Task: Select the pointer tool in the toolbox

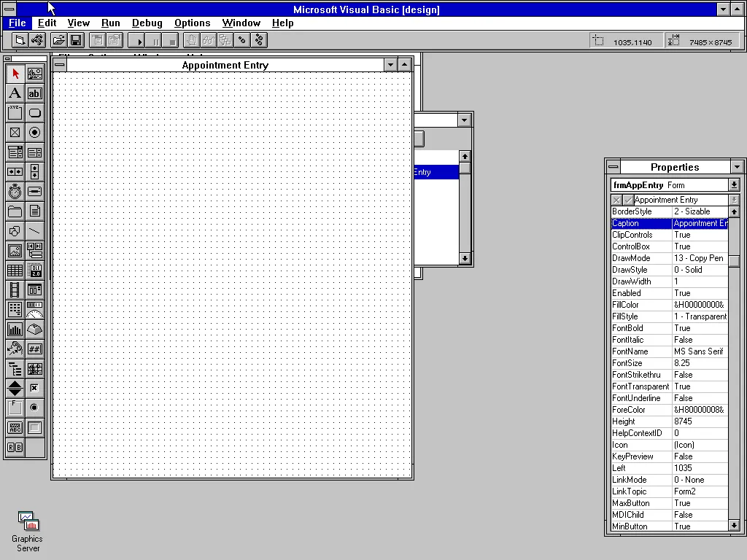Action: click(15, 73)
